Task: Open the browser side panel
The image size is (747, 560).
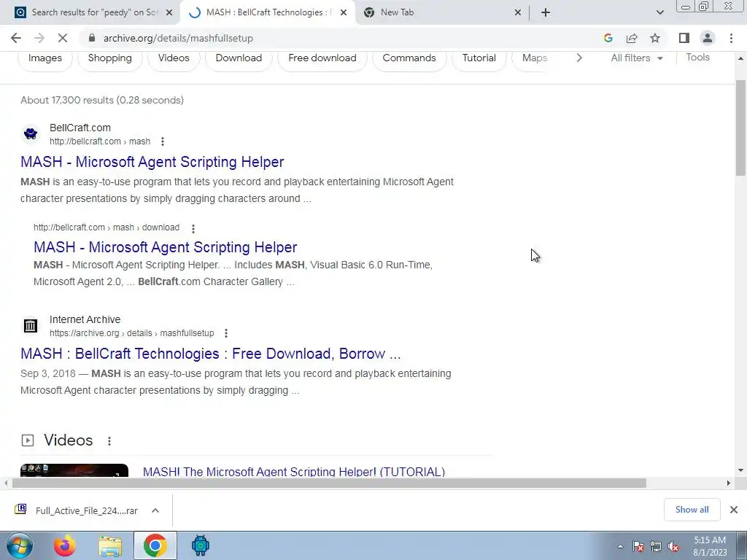Action: [x=684, y=38]
